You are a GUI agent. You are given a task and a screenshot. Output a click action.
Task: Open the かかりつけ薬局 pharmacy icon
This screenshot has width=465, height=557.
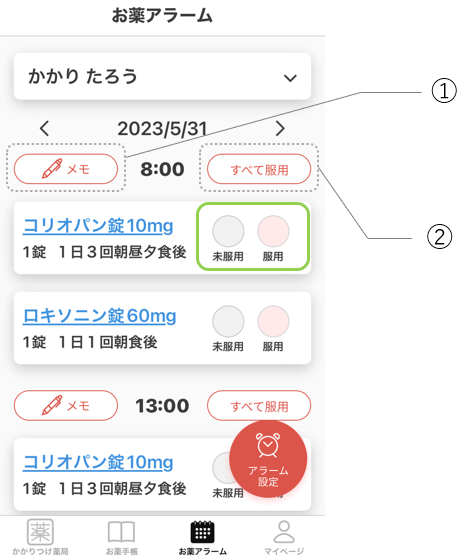pos(40,532)
